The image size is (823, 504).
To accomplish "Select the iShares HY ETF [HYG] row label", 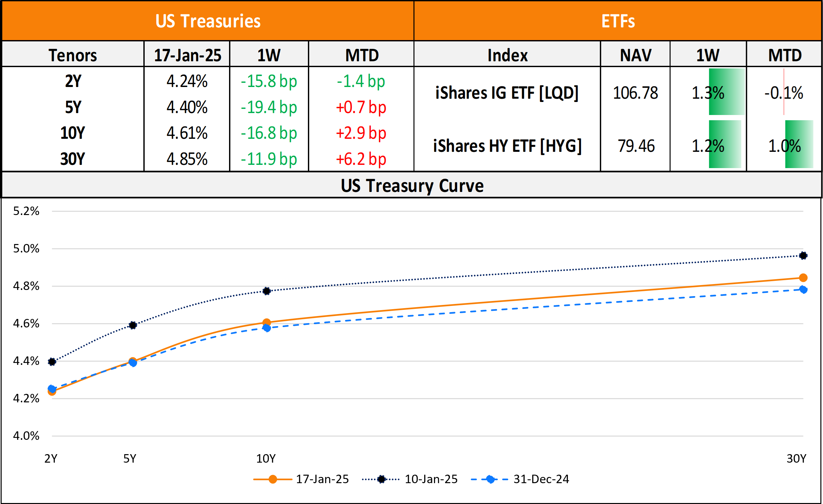I will point(507,146).
